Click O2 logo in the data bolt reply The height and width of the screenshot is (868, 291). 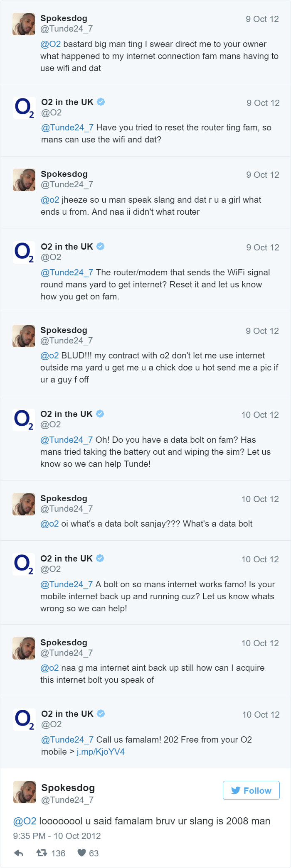[24, 420]
